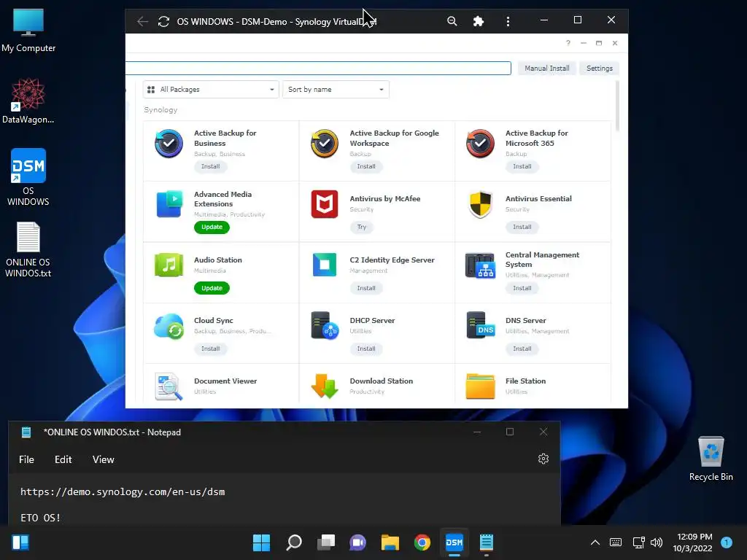
Task: Click the Antivirus by McAfee icon
Action: (x=325, y=204)
